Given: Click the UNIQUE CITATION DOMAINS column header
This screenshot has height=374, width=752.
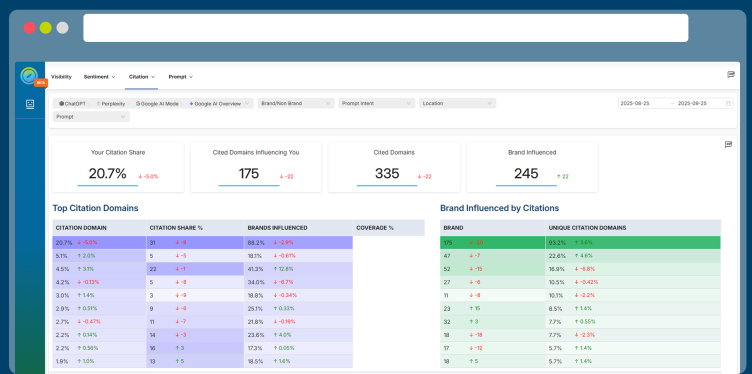Looking at the screenshot, I should point(633,228).
